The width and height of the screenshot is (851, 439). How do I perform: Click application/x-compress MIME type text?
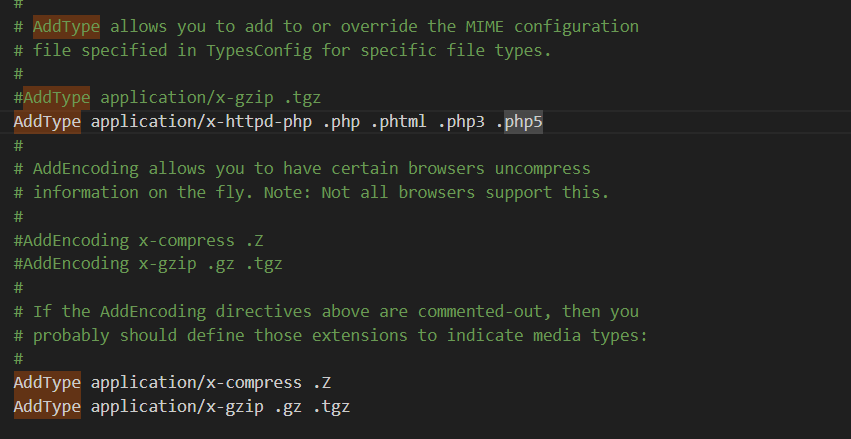pos(196,383)
